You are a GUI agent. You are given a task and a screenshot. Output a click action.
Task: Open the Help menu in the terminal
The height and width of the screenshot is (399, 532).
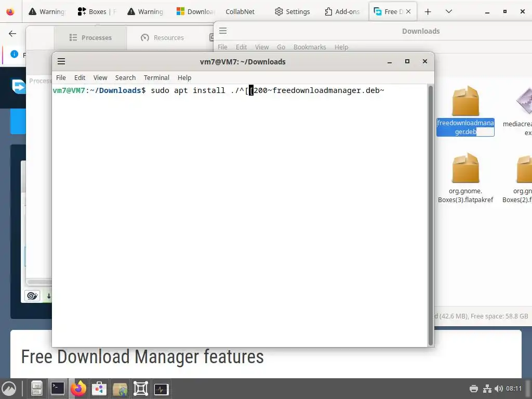click(x=184, y=78)
